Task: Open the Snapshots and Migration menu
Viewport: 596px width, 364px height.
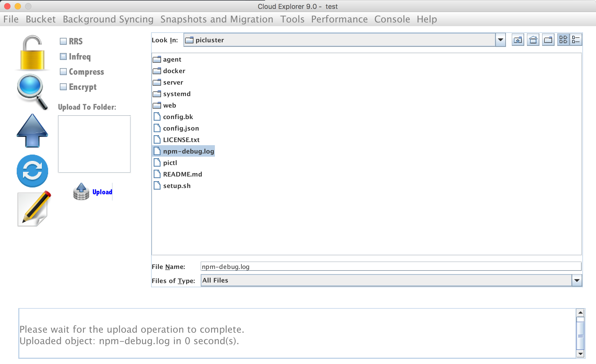Action: pyautogui.click(x=217, y=19)
